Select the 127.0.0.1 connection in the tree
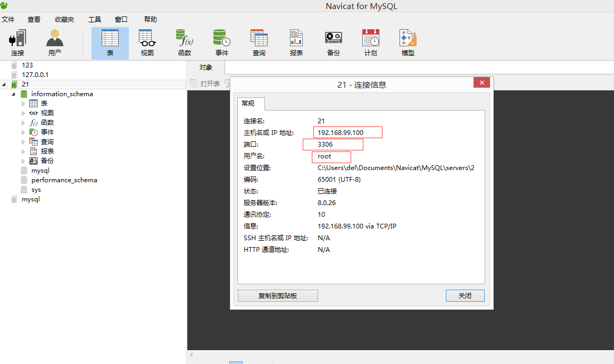 click(x=35, y=75)
